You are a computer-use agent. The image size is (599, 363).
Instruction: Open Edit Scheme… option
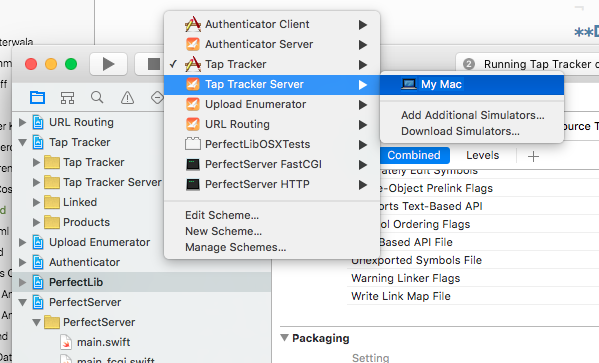tap(222, 215)
